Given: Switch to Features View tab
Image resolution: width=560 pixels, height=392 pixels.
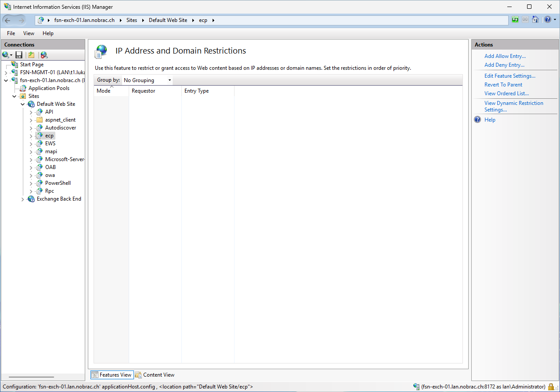Looking at the screenshot, I should click(112, 375).
